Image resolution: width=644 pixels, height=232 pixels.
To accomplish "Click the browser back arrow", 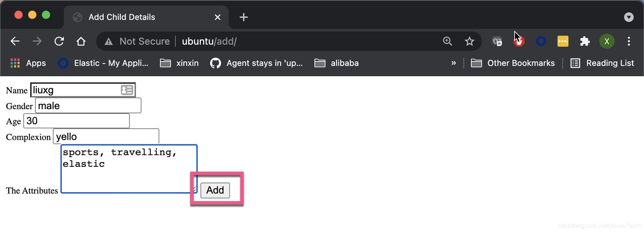I will (x=15, y=41).
